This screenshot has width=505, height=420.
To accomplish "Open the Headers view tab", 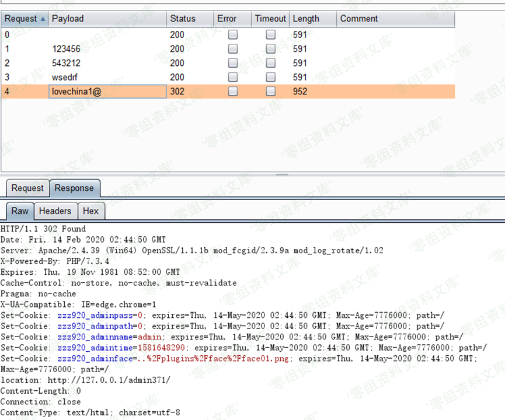I will (x=55, y=211).
